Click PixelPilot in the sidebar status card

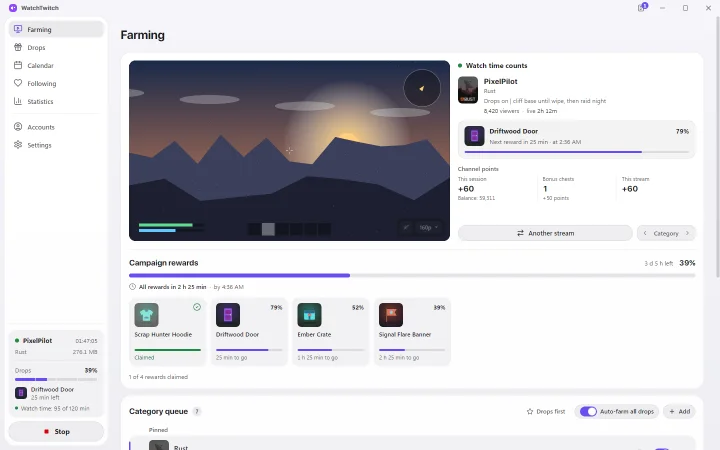tap(37, 341)
